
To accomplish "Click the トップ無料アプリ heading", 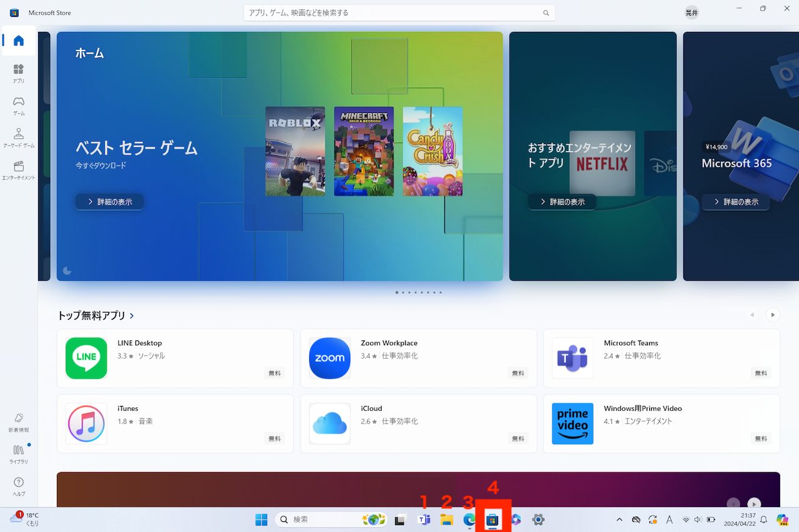I will pyautogui.click(x=91, y=316).
